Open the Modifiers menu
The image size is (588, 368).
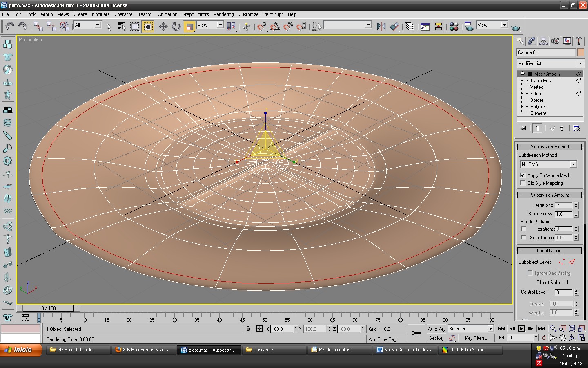(100, 14)
